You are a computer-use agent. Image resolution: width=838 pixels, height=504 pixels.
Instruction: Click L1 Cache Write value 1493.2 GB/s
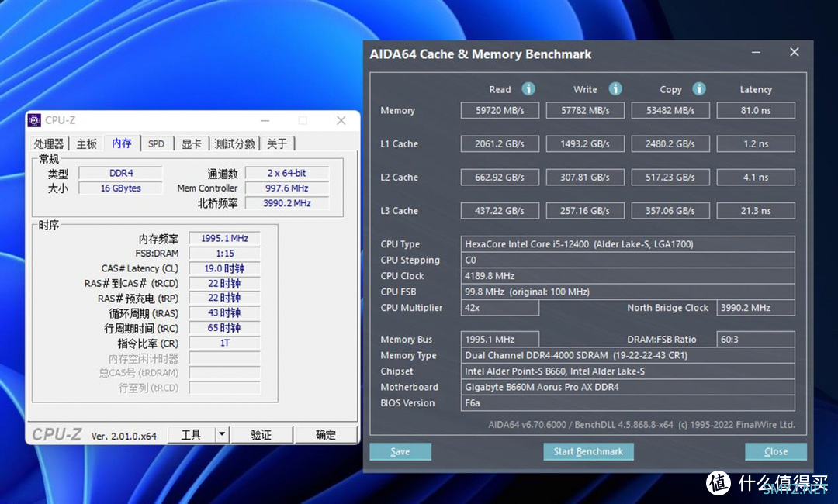(x=585, y=143)
